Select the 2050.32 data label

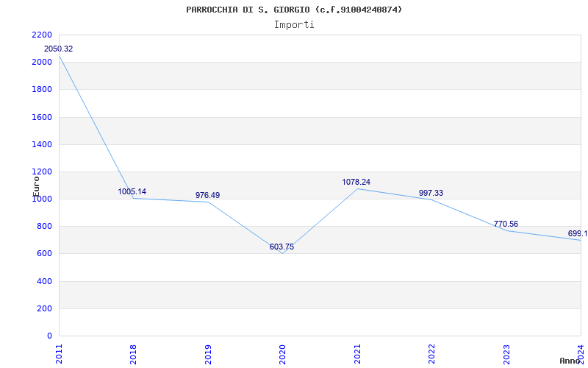(59, 49)
